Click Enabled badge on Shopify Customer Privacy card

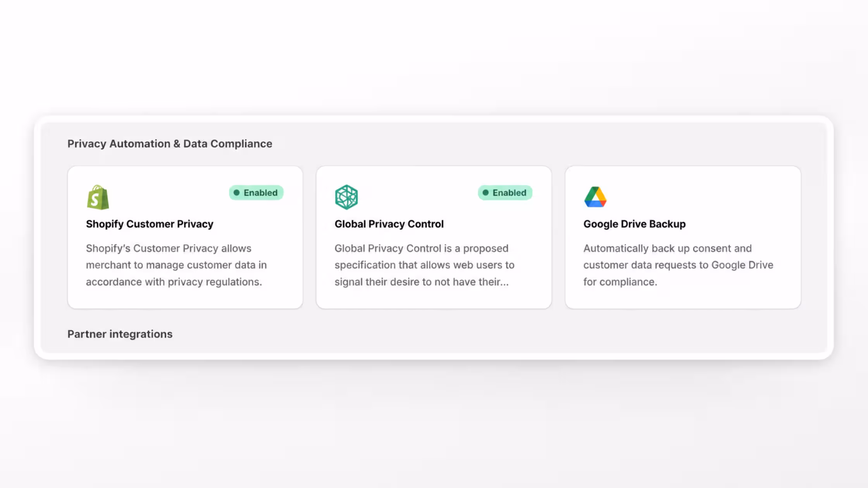click(x=256, y=192)
